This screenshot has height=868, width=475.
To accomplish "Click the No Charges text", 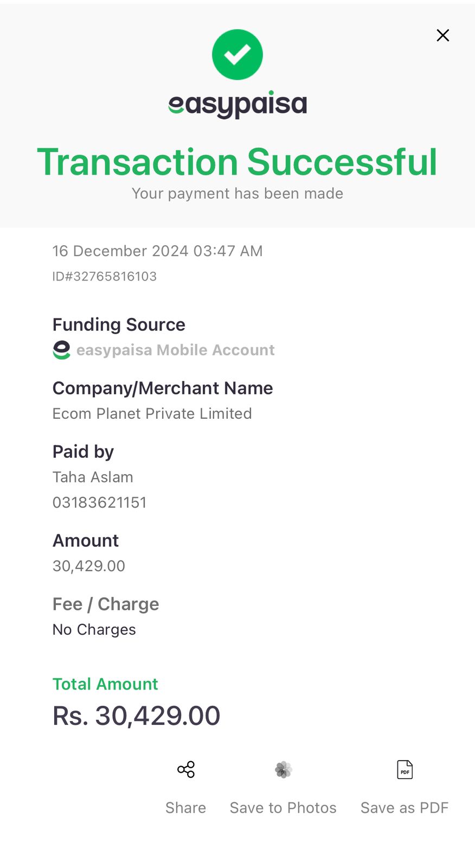I will coord(94,629).
